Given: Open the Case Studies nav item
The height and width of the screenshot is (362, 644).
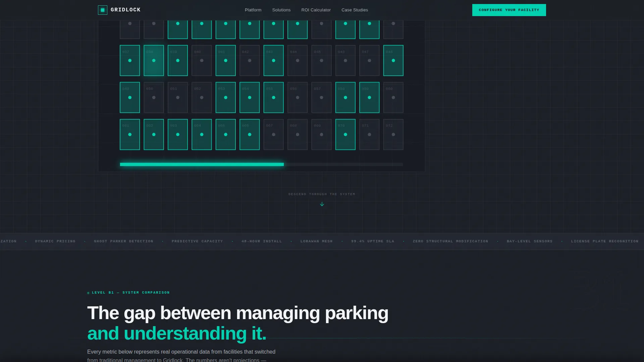Looking at the screenshot, I should [355, 10].
